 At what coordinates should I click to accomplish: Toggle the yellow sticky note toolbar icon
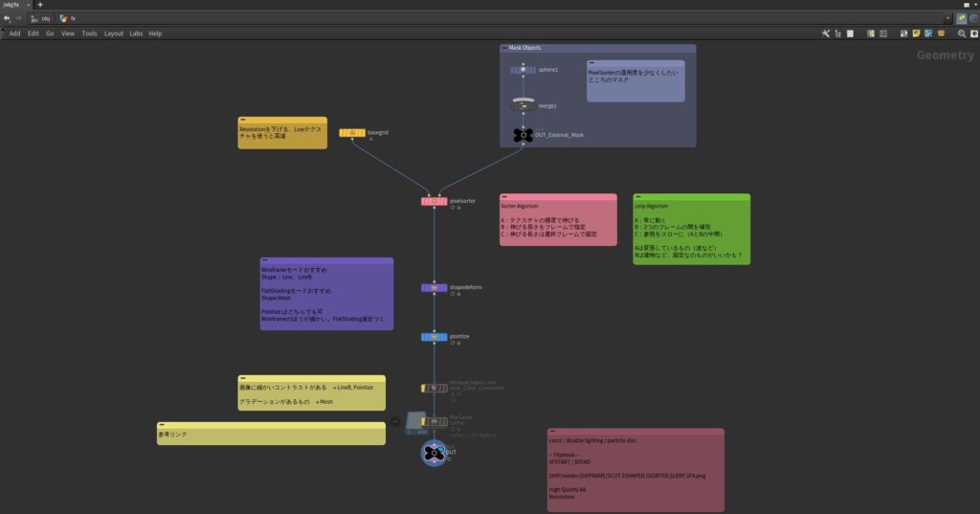(x=916, y=34)
